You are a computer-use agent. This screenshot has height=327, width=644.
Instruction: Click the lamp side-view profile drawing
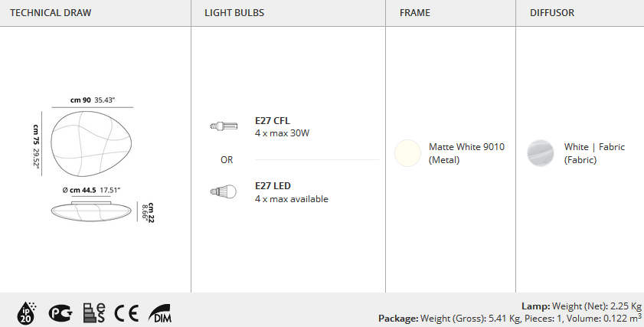point(91,211)
